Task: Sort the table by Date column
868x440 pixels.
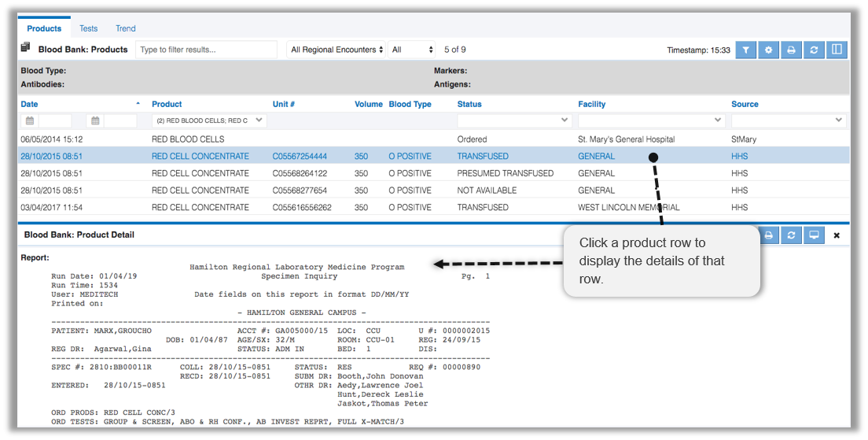Action: point(29,104)
